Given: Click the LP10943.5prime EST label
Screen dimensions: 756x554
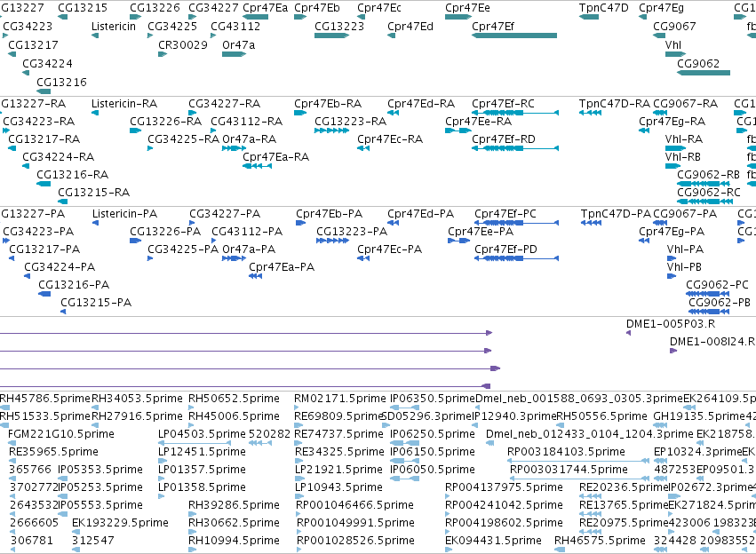Looking at the screenshot, I should pos(338,487).
